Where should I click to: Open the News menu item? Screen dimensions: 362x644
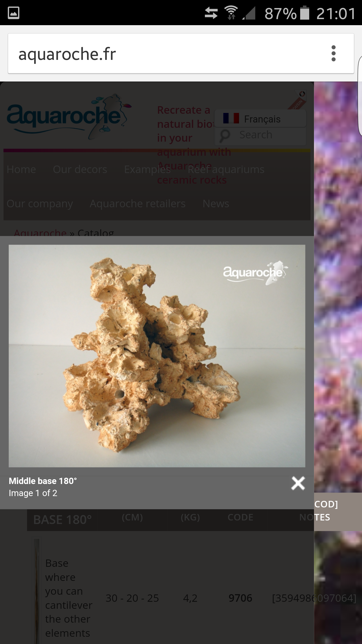click(216, 204)
